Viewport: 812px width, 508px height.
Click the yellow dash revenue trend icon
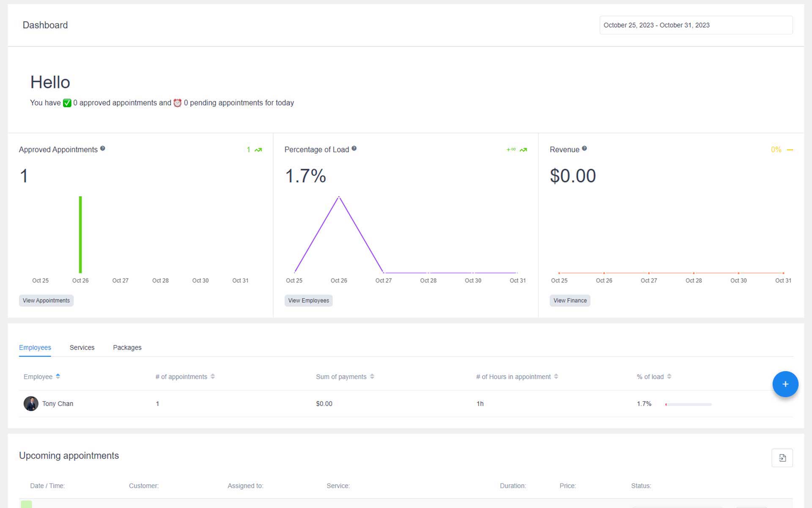click(x=790, y=150)
